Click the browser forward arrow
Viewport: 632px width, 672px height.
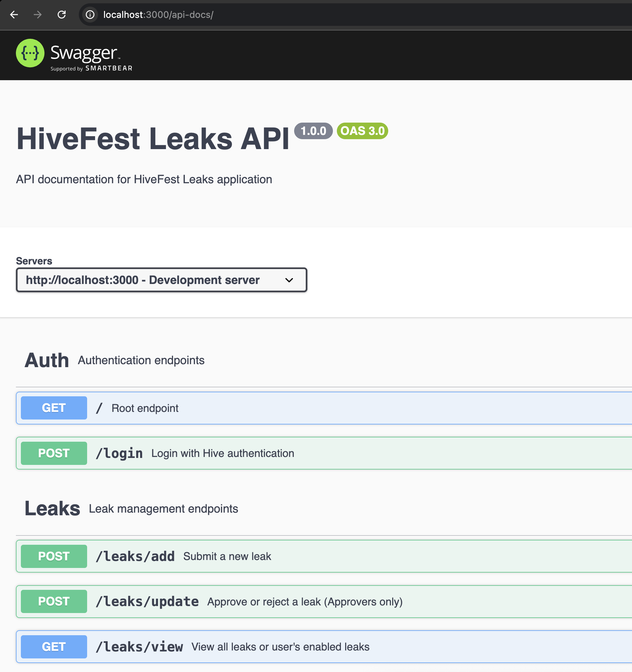(37, 15)
